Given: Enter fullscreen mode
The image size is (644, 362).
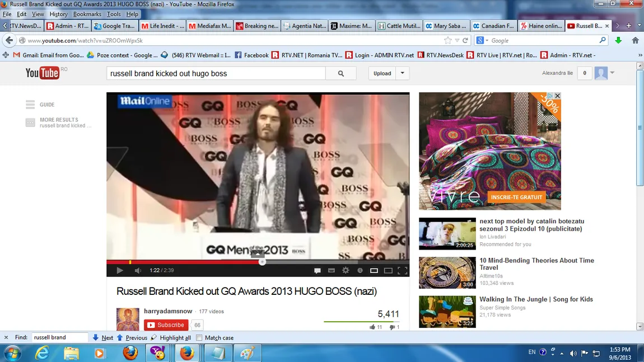Looking at the screenshot, I should click(403, 270).
